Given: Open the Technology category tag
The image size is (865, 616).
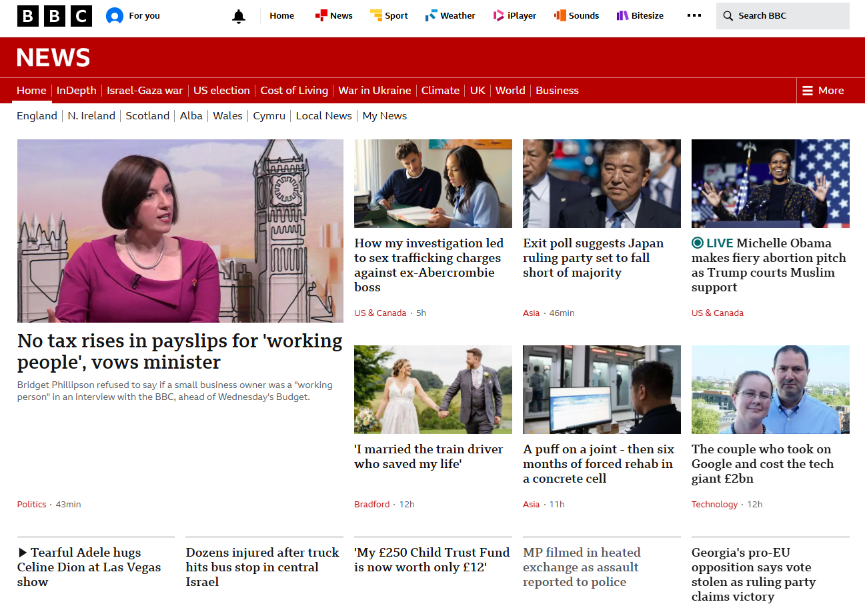Looking at the screenshot, I should [x=714, y=505].
